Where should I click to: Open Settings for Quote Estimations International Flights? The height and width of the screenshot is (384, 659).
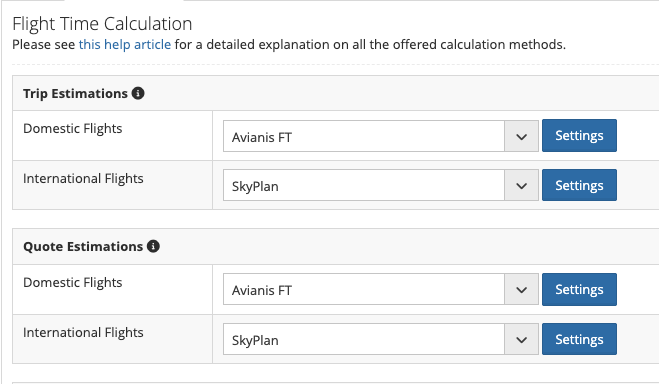[x=579, y=339]
